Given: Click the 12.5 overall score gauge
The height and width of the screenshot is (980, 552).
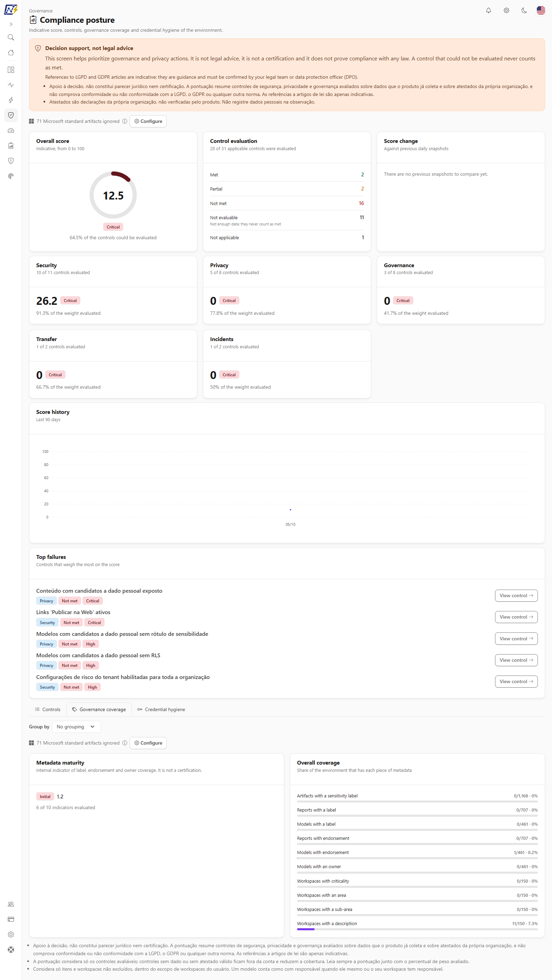Looking at the screenshot, I should [x=113, y=195].
